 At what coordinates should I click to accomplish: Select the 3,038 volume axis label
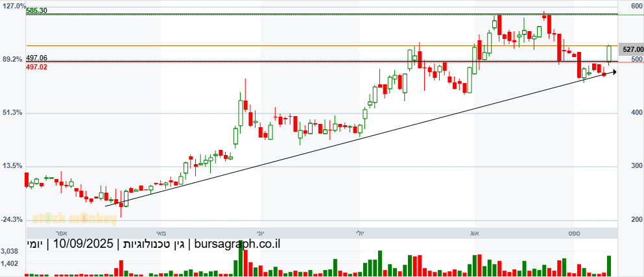tap(10, 252)
